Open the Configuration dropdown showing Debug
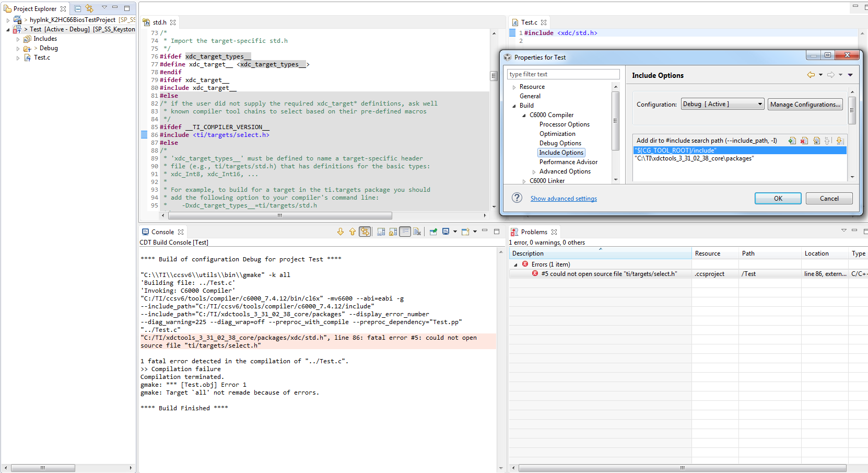Screen dimensions: 868x473 coord(722,105)
